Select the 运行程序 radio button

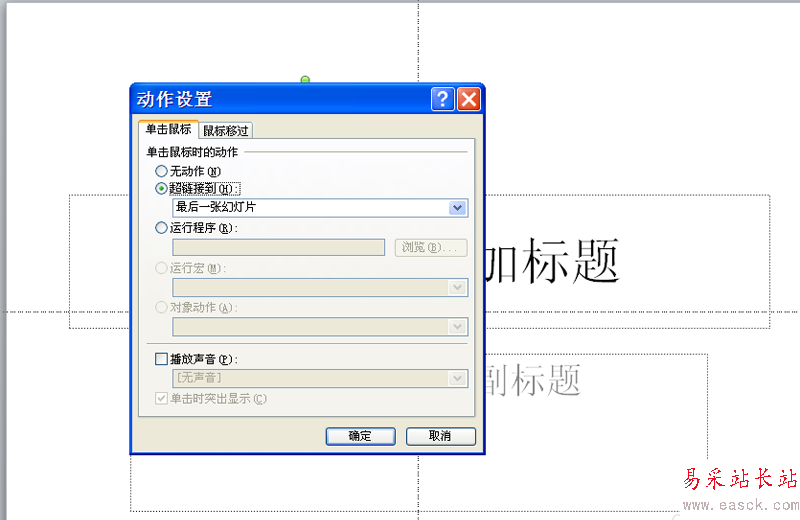click(161, 228)
